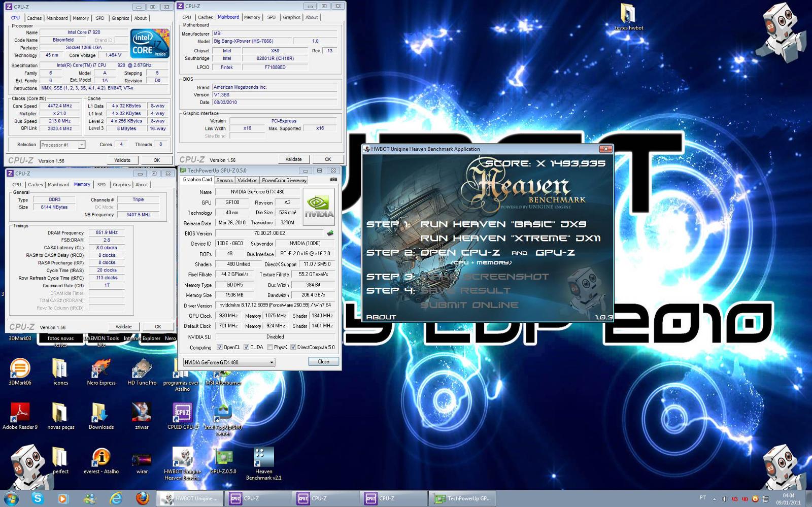Open Adobe Reader 9 shortcut
The height and width of the screenshot is (507, 812).
(20, 416)
